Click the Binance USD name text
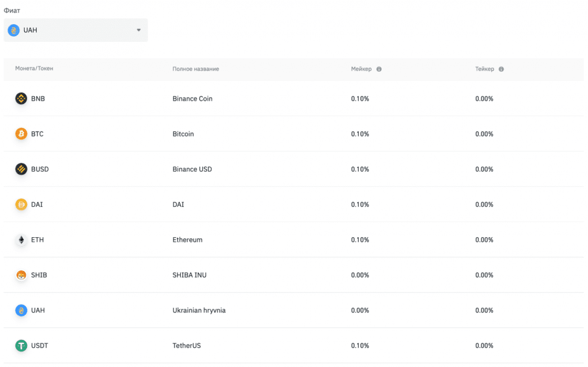 click(x=192, y=169)
